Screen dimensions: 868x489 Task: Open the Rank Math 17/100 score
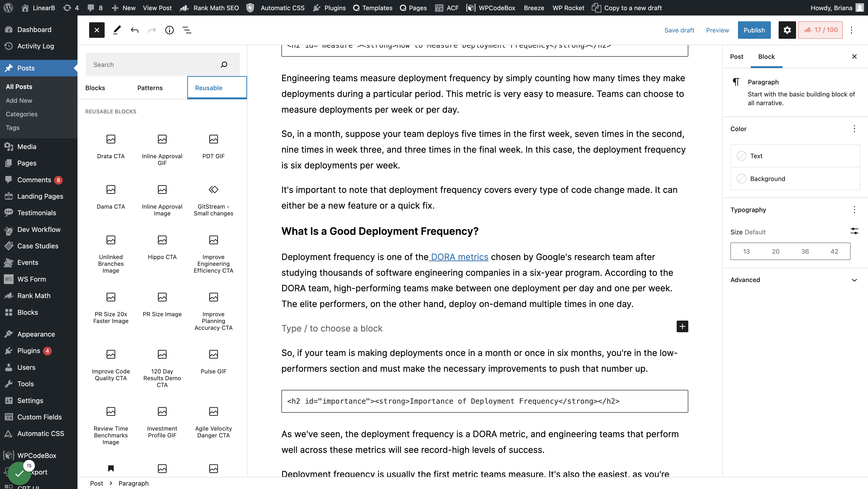(820, 30)
